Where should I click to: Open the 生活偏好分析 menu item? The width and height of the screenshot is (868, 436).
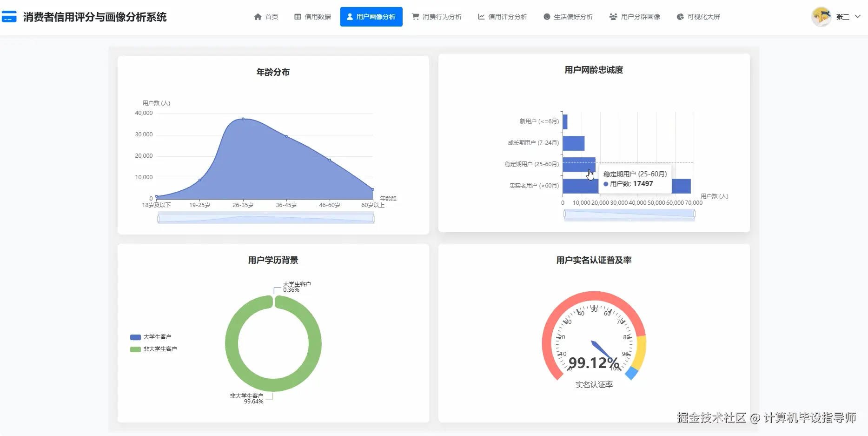click(568, 16)
